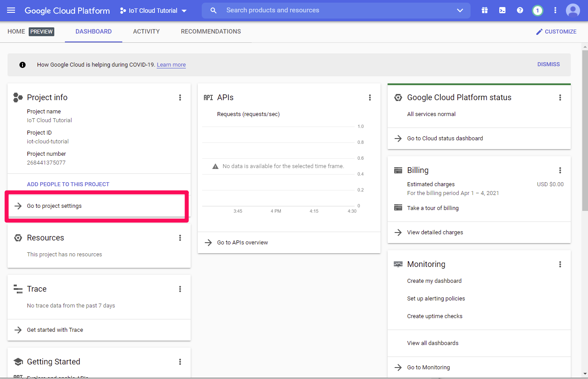Screen dimensions: 588x379
Task: Click the CUSTOMIZE button
Action: click(x=556, y=32)
